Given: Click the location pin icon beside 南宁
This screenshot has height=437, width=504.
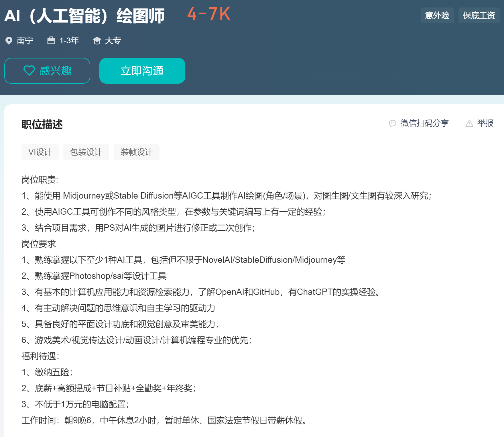Looking at the screenshot, I should click(9, 40).
